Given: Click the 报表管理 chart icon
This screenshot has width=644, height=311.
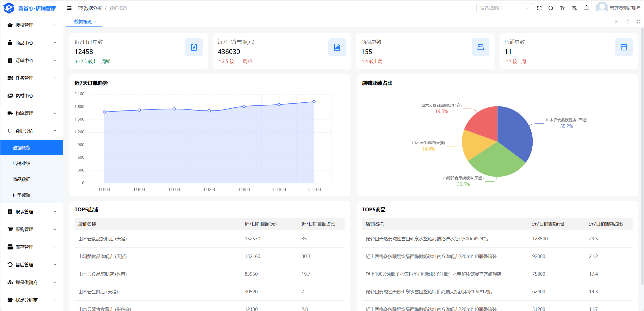Looking at the screenshot, I should [x=10, y=212].
